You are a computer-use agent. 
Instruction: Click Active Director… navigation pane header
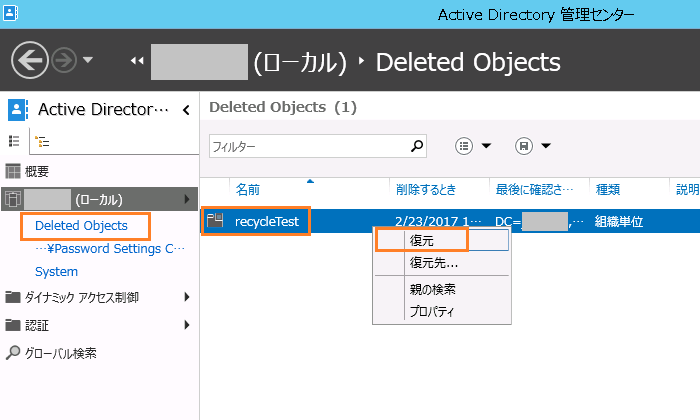tap(103, 109)
